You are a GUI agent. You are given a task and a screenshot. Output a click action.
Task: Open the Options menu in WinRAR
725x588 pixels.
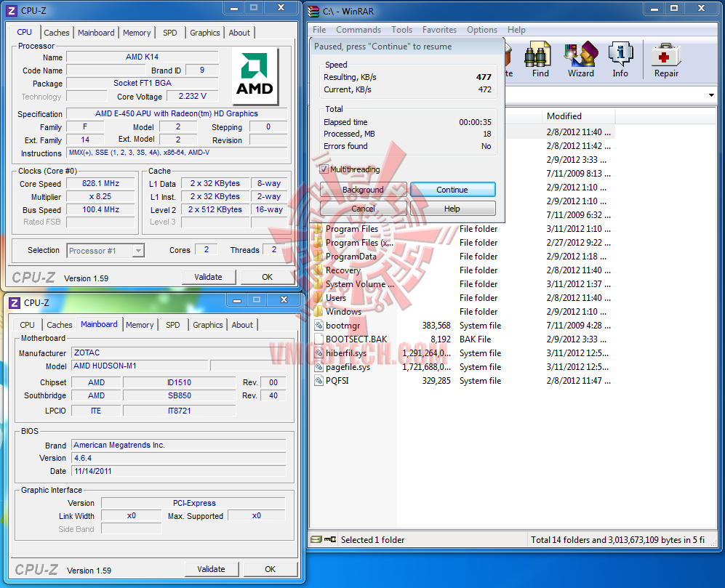click(x=482, y=30)
